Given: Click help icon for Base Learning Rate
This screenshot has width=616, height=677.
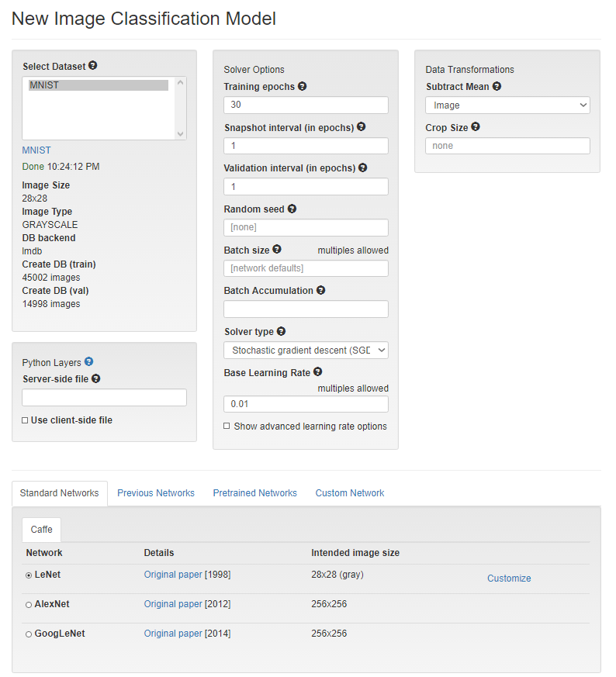Looking at the screenshot, I should (318, 371).
